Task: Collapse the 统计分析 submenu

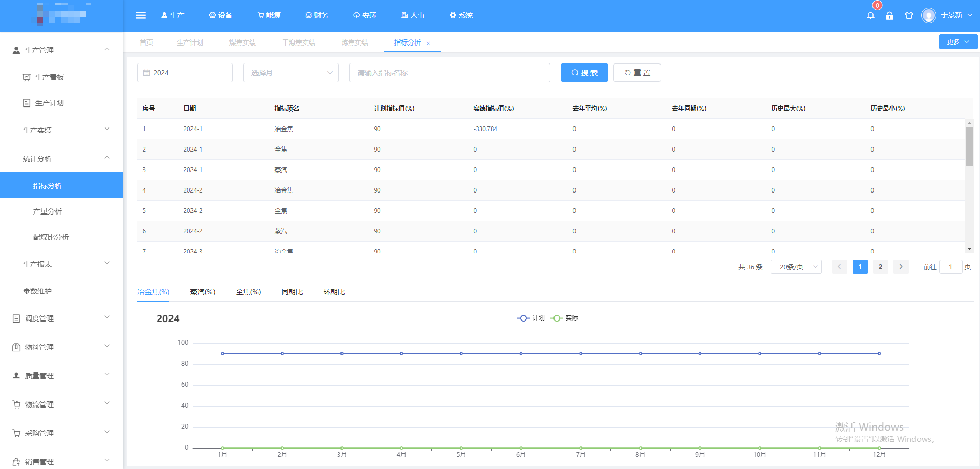Action: [61, 159]
